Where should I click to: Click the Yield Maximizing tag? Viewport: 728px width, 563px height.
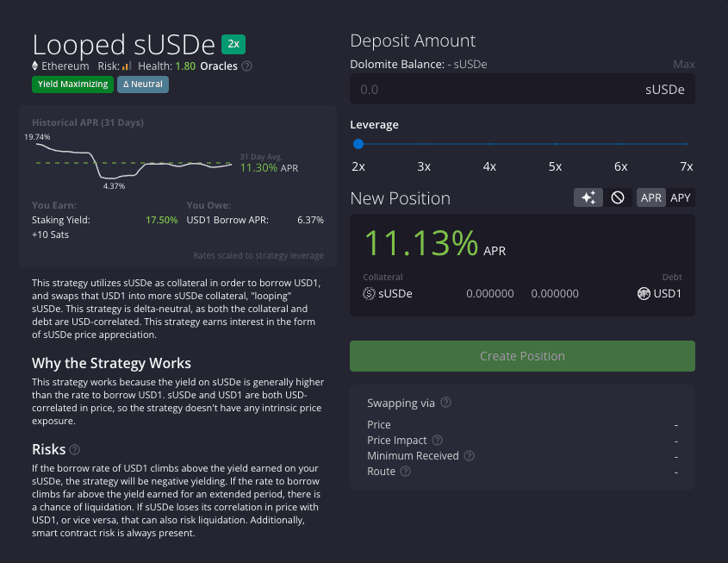pos(72,84)
